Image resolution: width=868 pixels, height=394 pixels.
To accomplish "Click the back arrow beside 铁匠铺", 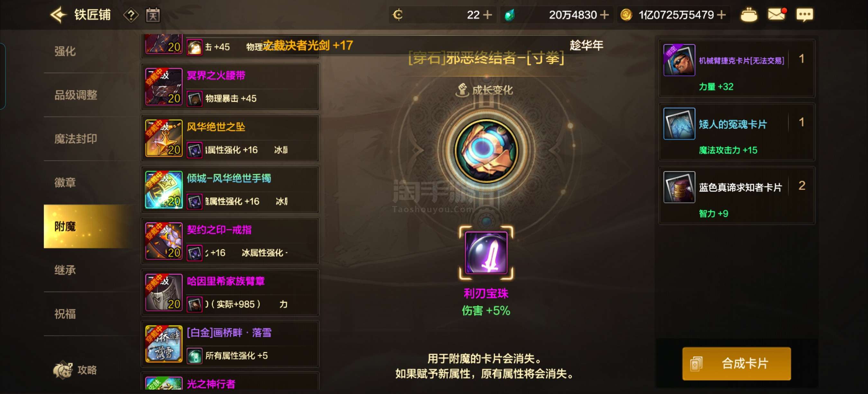I will click(x=58, y=15).
